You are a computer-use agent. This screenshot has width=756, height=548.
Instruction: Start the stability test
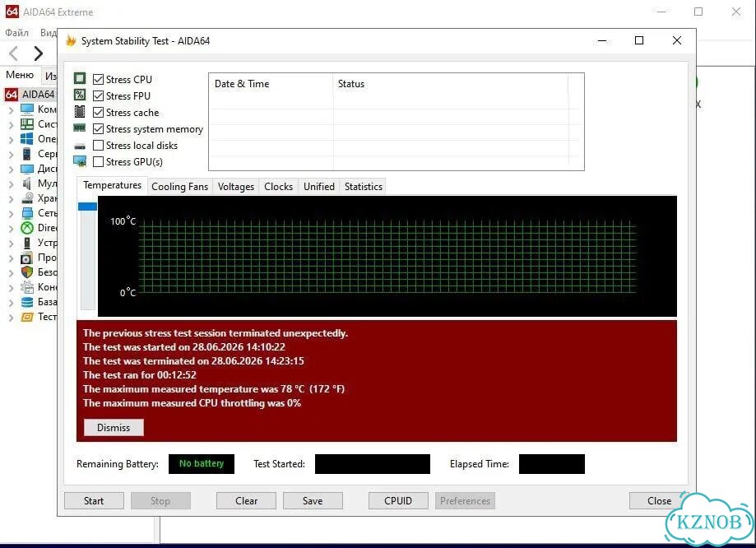point(94,501)
